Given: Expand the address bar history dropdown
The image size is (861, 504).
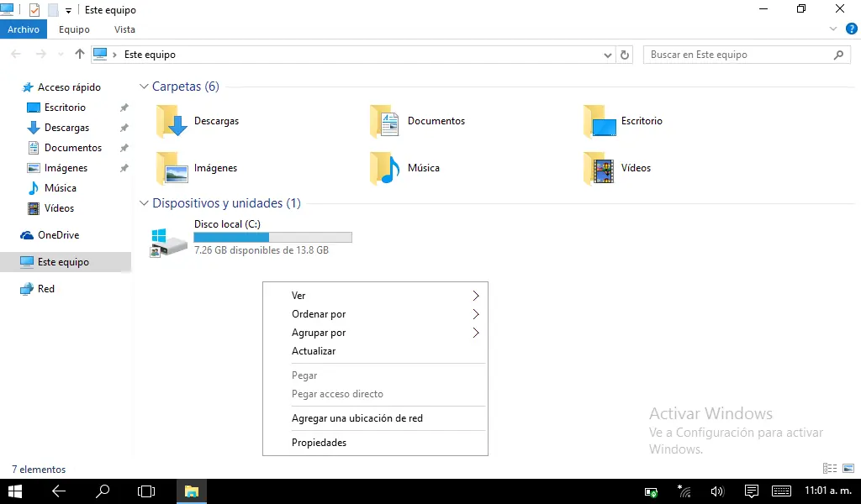Looking at the screenshot, I should [607, 55].
